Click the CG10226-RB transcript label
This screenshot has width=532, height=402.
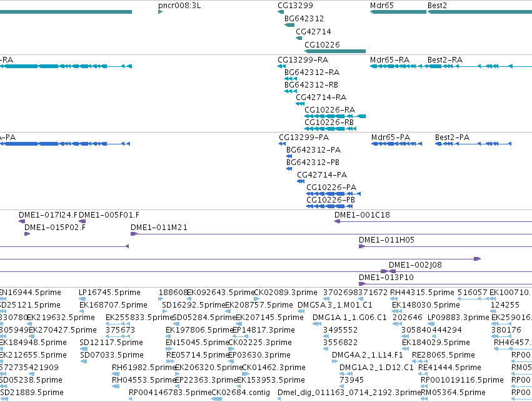(x=329, y=122)
